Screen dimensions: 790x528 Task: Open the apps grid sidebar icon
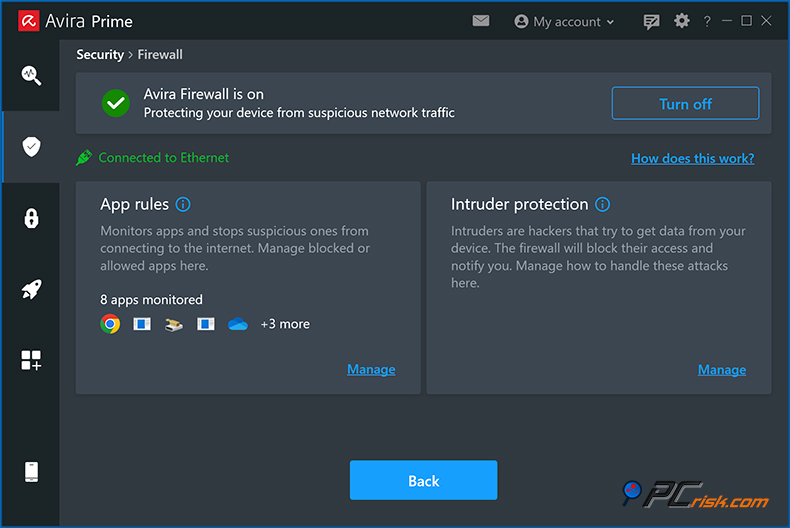click(x=31, y=361)
